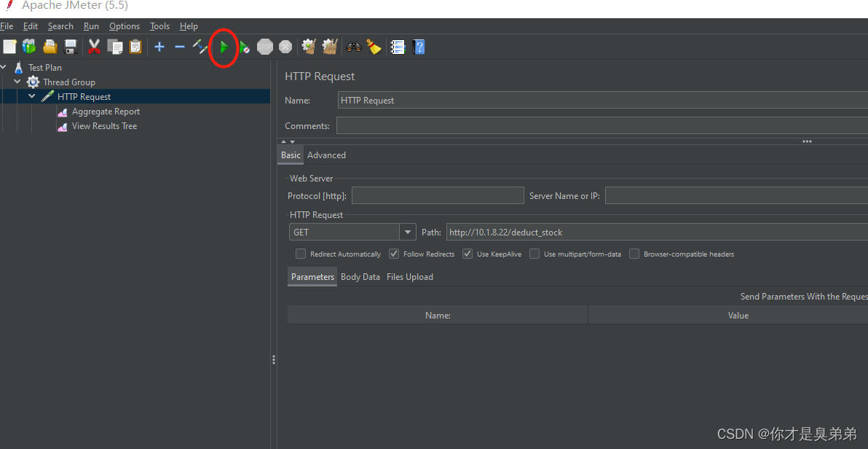Clear results with the gear-and-broom icon

click(309, 47)
